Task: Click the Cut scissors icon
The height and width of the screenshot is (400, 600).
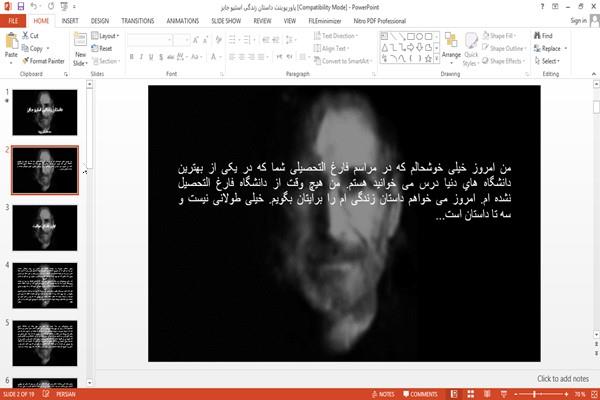Action: tap(25, 36)
